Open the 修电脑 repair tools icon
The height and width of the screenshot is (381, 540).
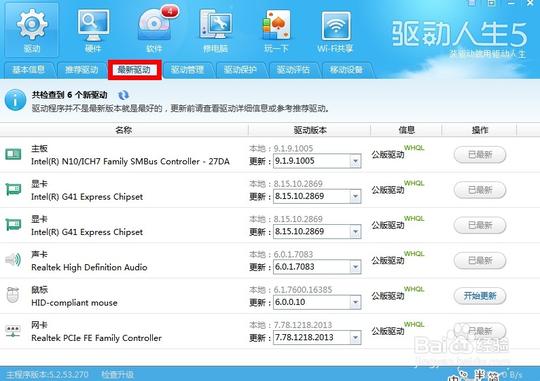[216, 30]
